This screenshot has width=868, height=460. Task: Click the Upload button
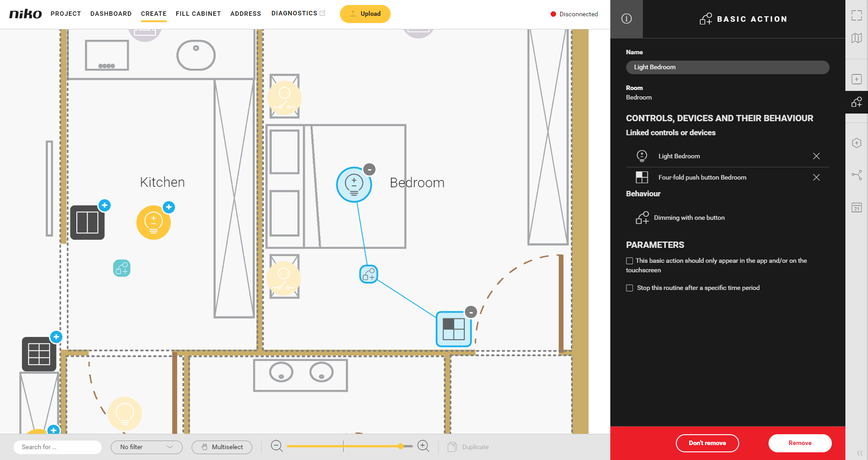click(x=365, y=14)
